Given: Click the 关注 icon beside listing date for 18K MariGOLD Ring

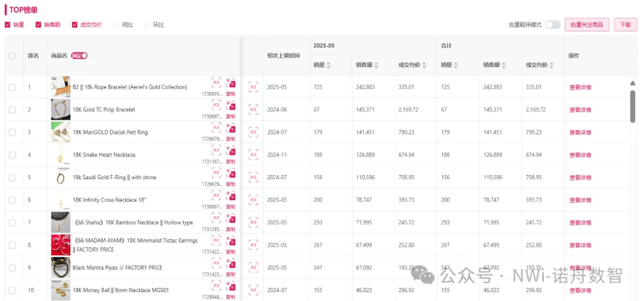Looking at the screenshot, I should 253,132.
